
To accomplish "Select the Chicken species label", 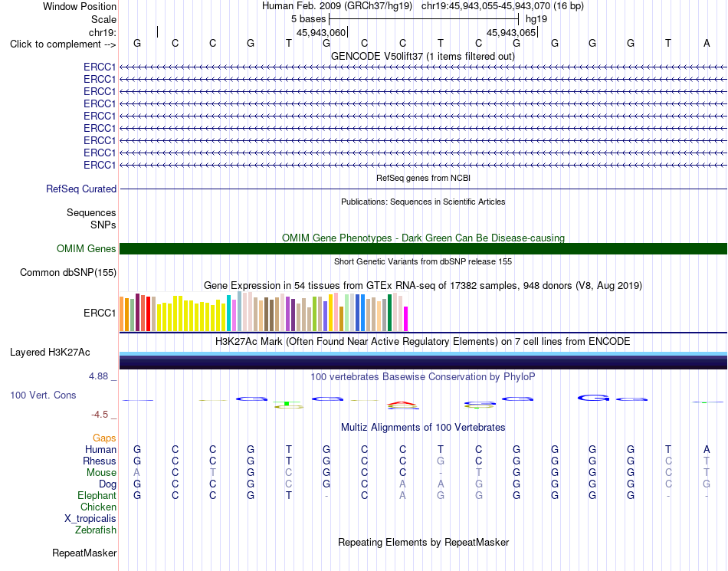I will click(98, 507).
